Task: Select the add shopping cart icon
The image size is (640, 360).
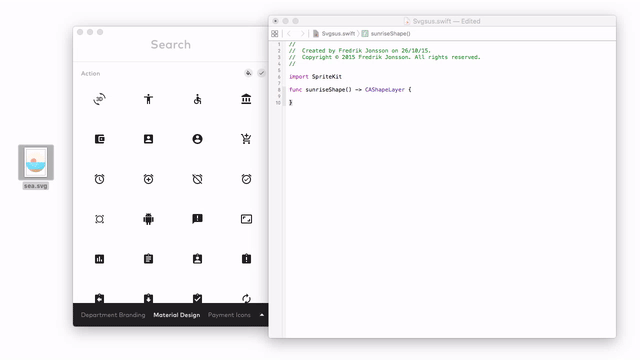Action: pos(246,139)
